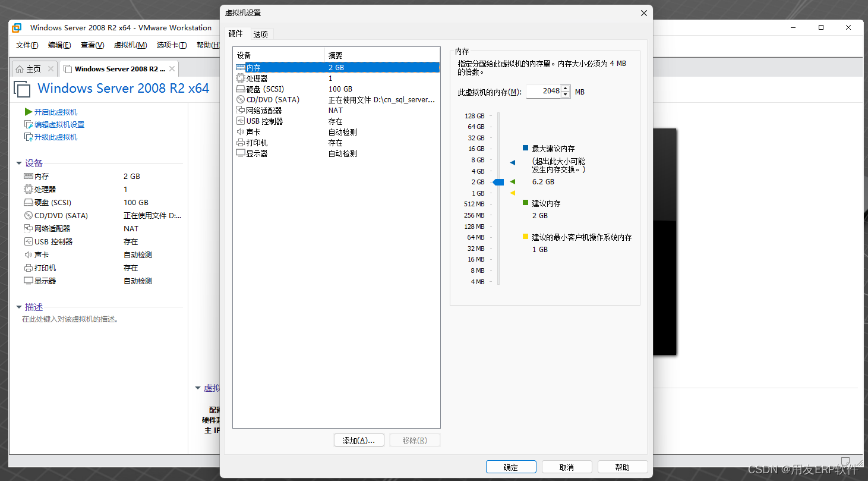868x481 pixels.
Task: Click sound card icon in dialog list
Action: point(240,132)
